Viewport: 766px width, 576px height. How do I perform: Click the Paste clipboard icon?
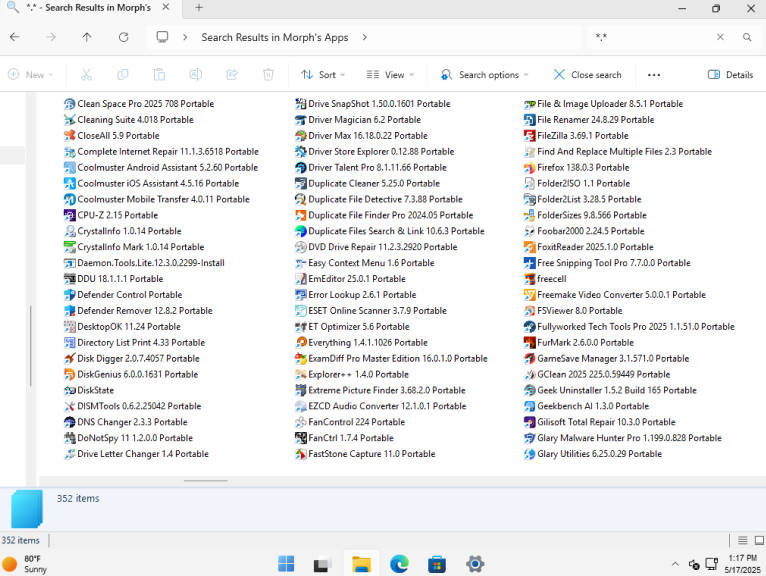[x=159, y=75]
